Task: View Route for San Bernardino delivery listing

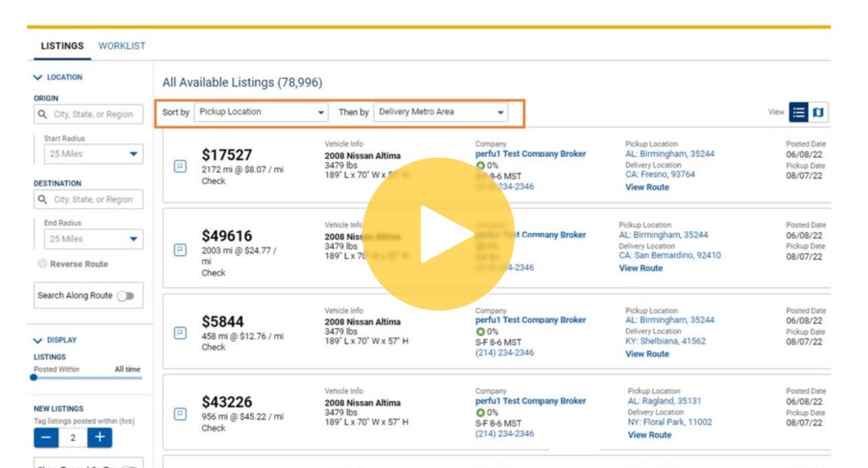Action: coord(641,268)
